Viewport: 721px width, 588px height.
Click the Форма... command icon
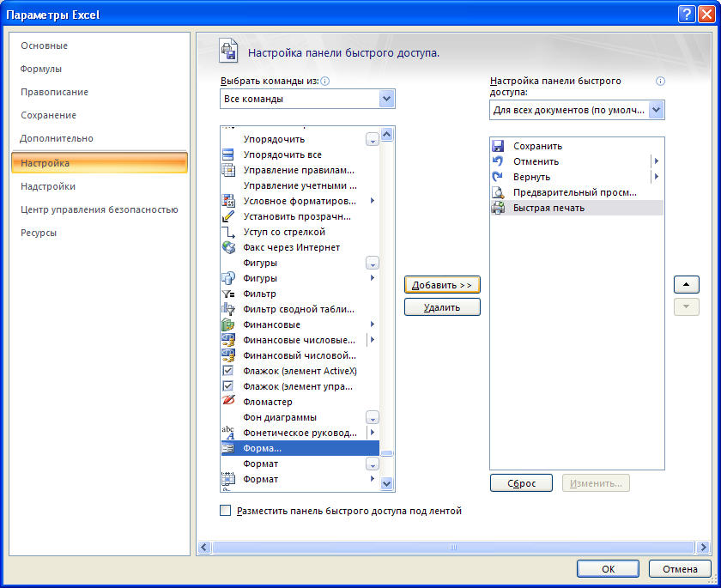click(x=228, y=448)
